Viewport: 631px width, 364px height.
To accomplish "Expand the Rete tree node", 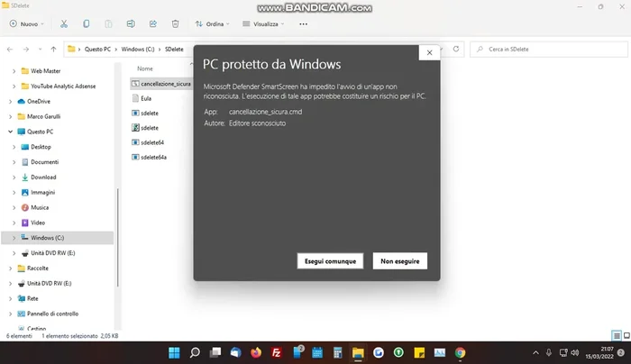I will 11,298.
